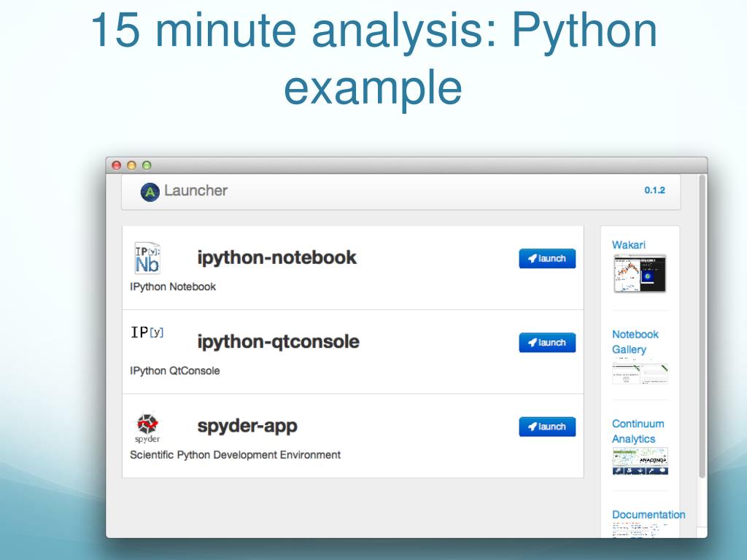Image resolution: width=747 pixels, height=560 pixels.
Task: Click the Wakari screenshot thumbnail
Action: (640, 273)
